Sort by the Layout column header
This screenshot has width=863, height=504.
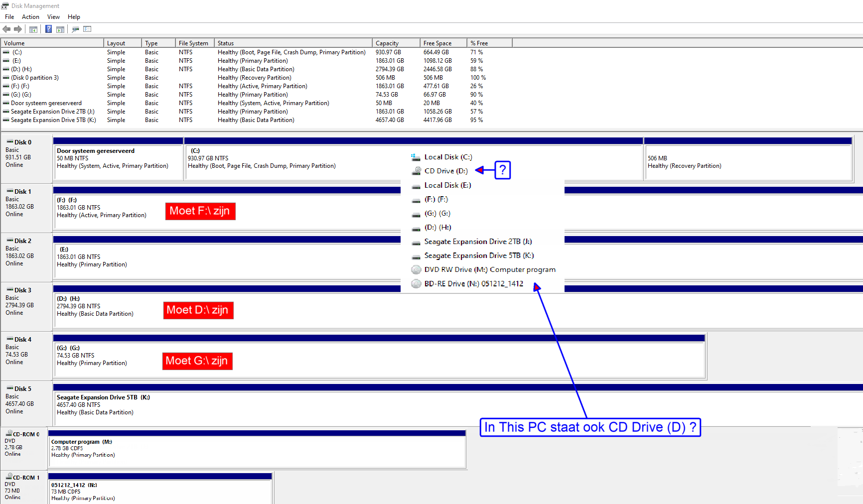click(123, 43)
